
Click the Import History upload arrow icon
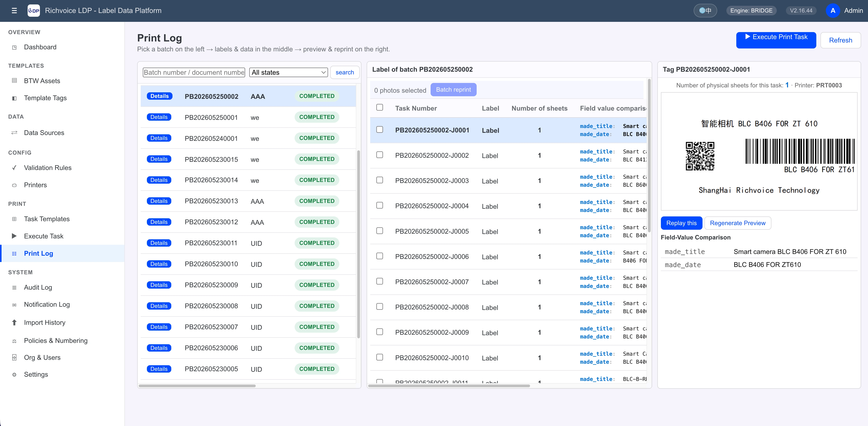(14, 323)
